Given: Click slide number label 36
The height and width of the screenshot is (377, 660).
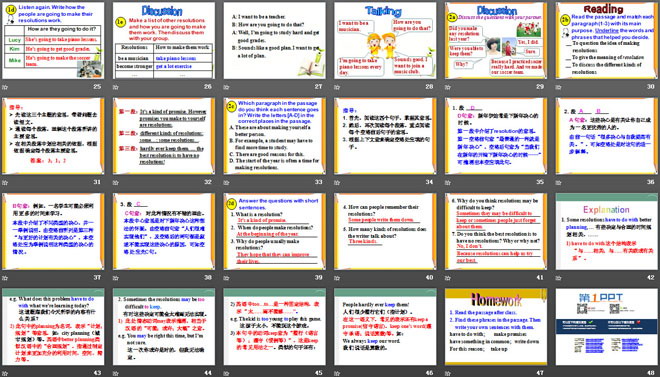Looking at the screenshot, I should click(651, 182).
